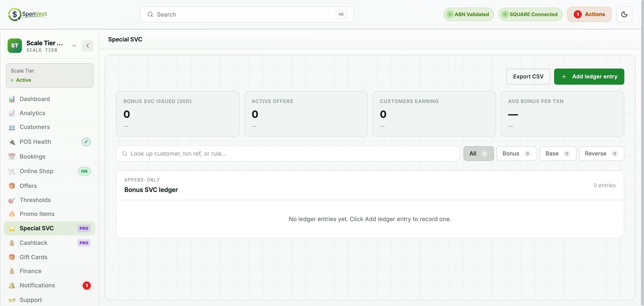
Task: Toggle dark mode moon icon
Action: [624, 14]
